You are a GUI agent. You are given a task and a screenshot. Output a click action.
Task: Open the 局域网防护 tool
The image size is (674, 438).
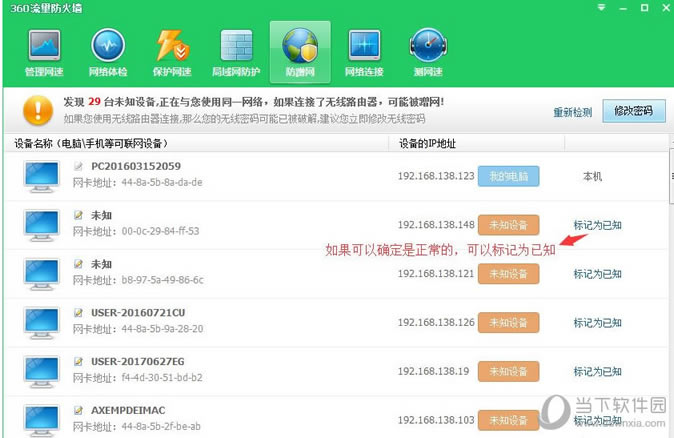pyautogui.click(x=236, y=52)
